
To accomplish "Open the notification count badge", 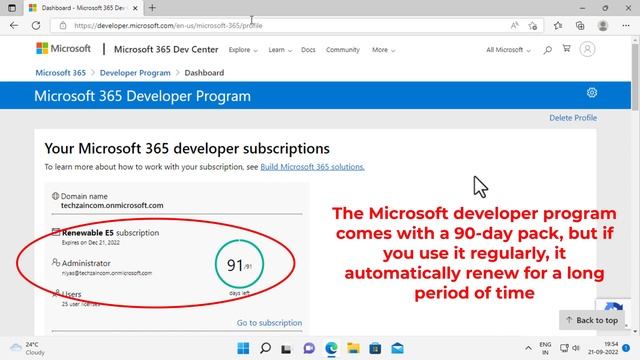I will [x=626, y=348].
